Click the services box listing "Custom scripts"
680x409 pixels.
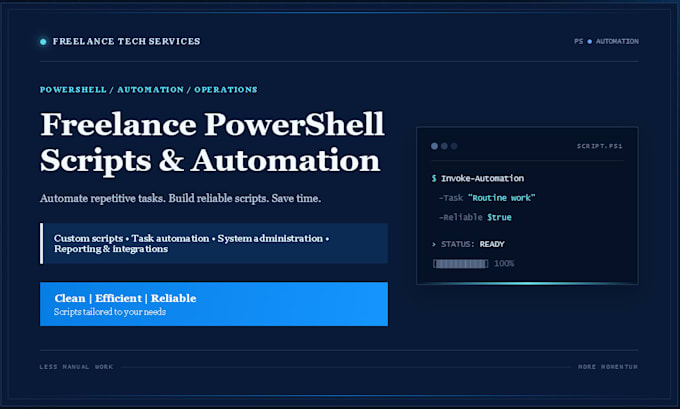[x=214, y=243]
